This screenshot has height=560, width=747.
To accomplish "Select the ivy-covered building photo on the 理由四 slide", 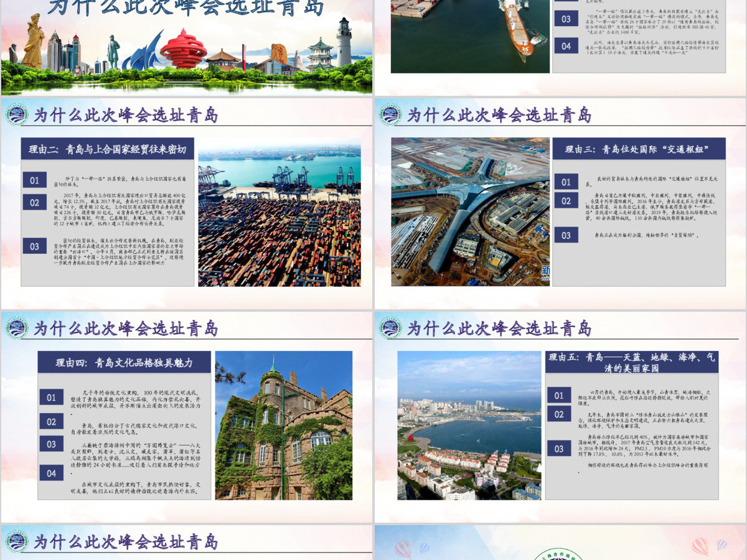I will click(x=284, y=425).
